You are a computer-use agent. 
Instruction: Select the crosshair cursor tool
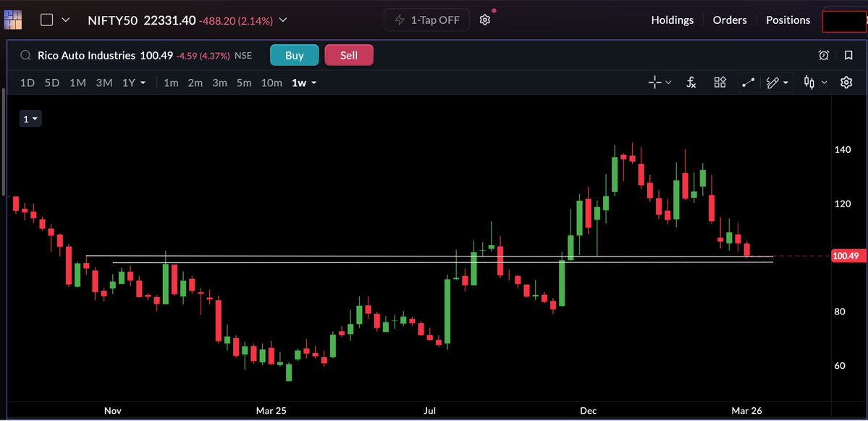[655, 83]
